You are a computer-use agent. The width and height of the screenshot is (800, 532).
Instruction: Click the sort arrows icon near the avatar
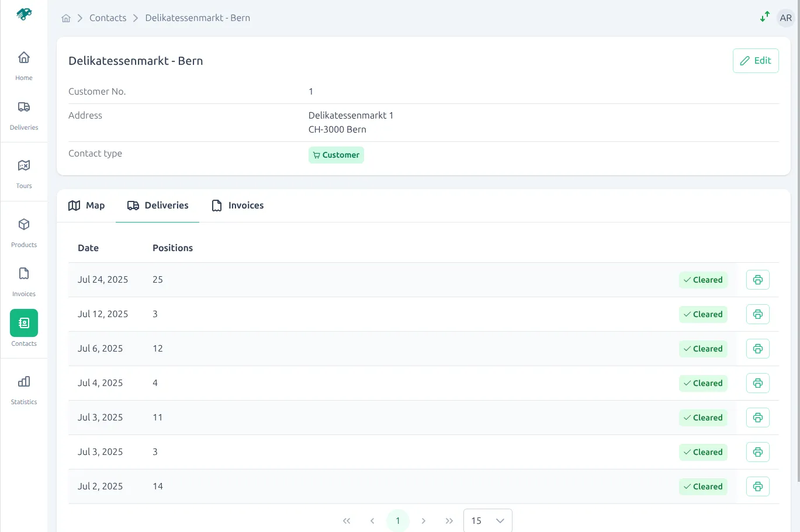click(x=764, y=17)
